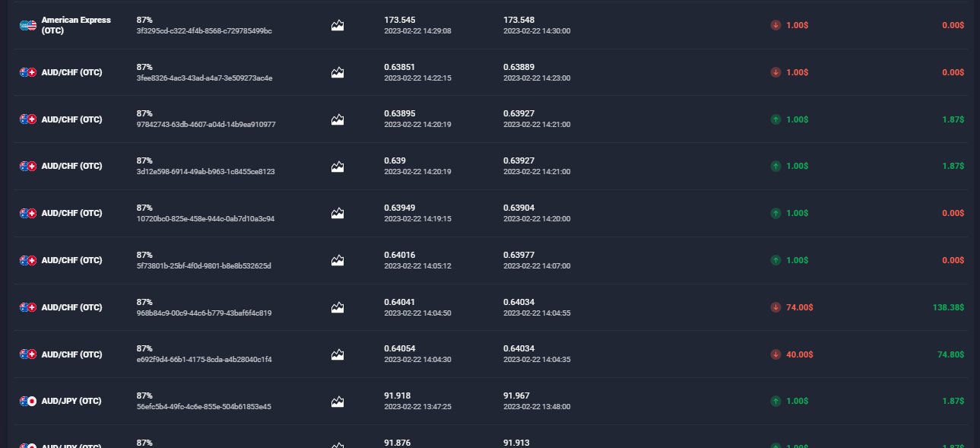Click green up arrow on 0.63895 trade row

775,119
